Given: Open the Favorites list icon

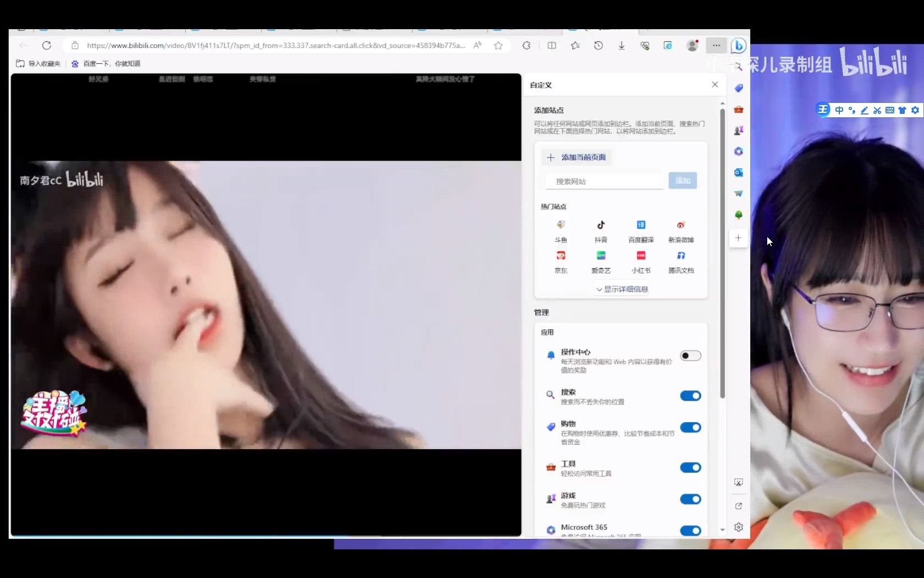Looking at the screenshot, I should coord(575,46).
